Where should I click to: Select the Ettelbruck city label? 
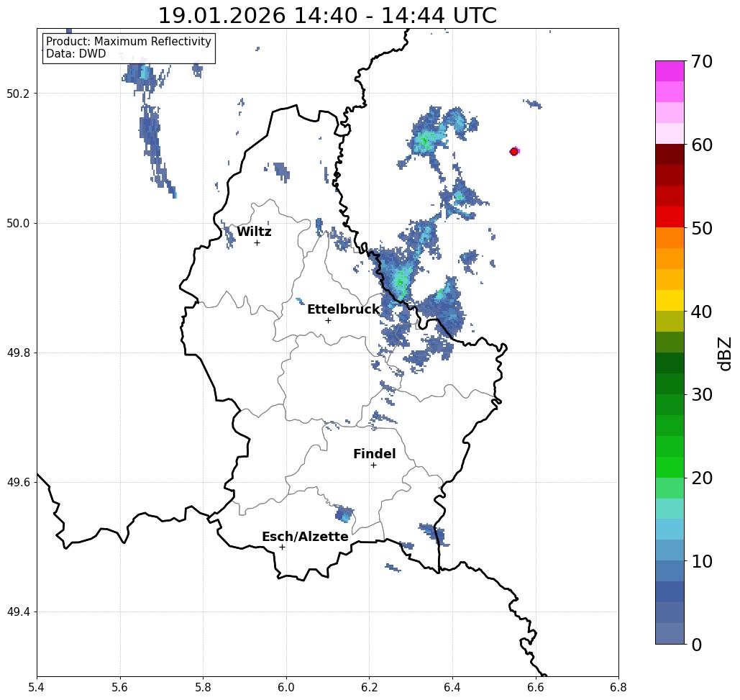[343, 309]
